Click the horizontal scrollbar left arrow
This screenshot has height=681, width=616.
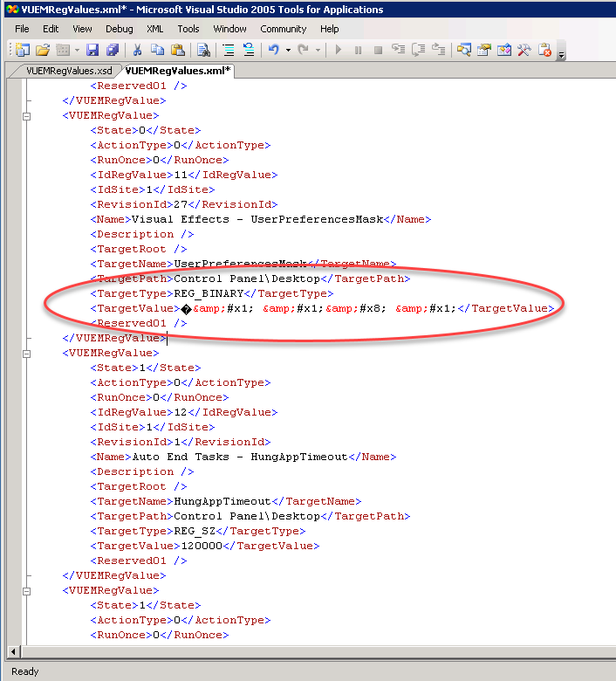point(13,652)
